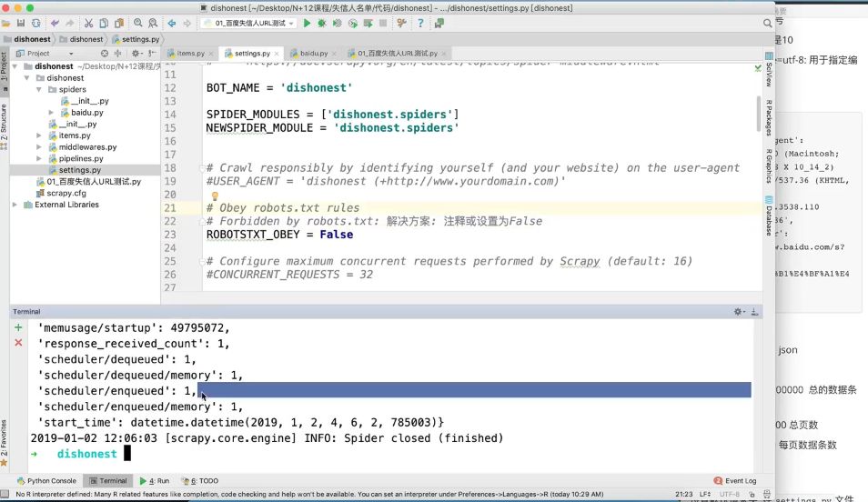This screenshot has width=868, height=502.
Task: Close terminal session with red X icon
Action: 18,343
